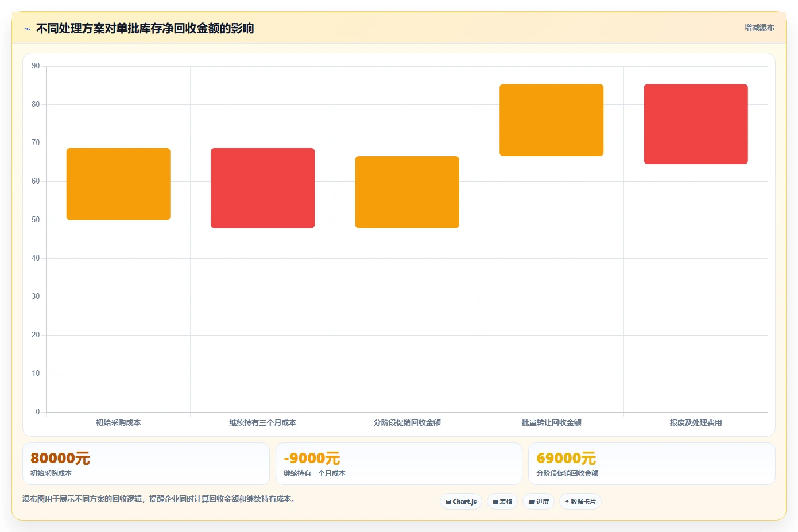Select the 数据卡片 tag chip

point(580,502)
